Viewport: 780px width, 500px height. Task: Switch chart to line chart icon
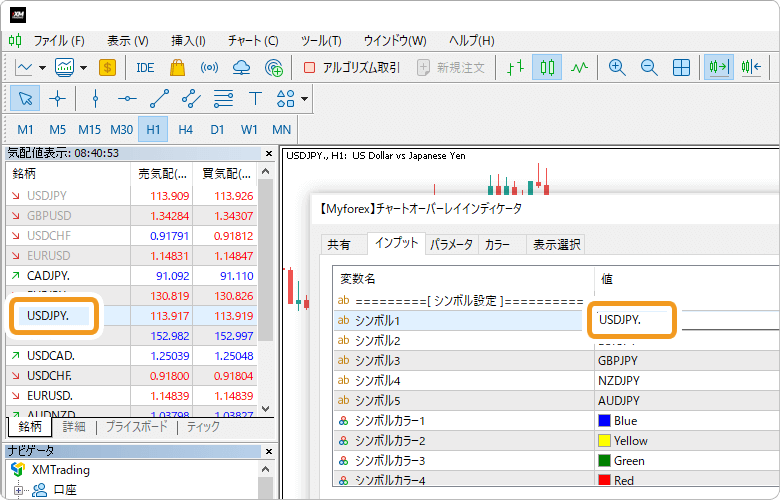[x=579, y=68]
